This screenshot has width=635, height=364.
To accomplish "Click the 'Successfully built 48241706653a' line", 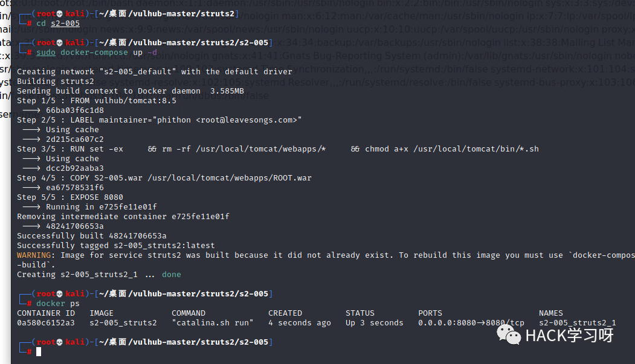I will pyautogui.click(x=91, y=236).
